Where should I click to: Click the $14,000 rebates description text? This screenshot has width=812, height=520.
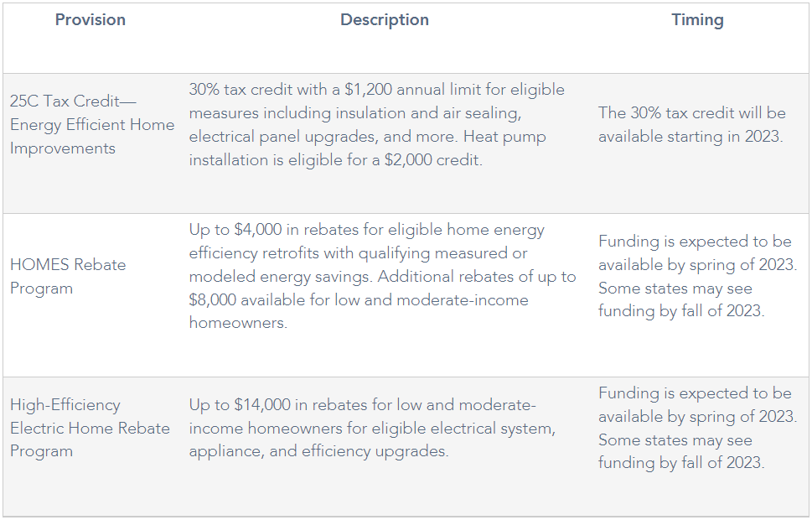372,428
